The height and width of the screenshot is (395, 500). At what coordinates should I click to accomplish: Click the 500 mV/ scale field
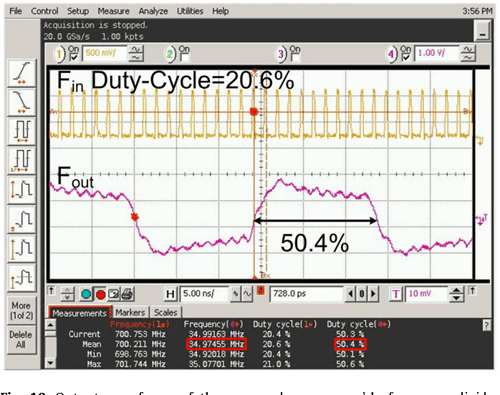[x=104, y=53]
